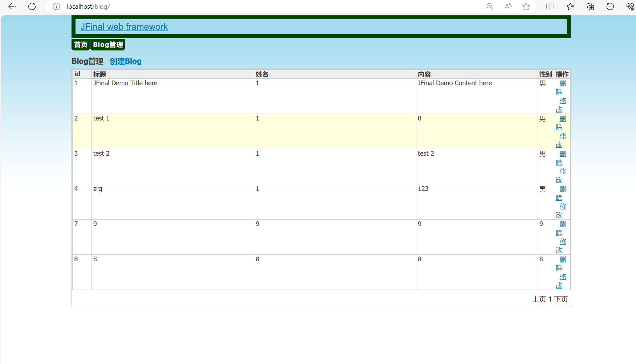Go to the 首页 navigation tab

pyautogui.click(x=81, y=45)
